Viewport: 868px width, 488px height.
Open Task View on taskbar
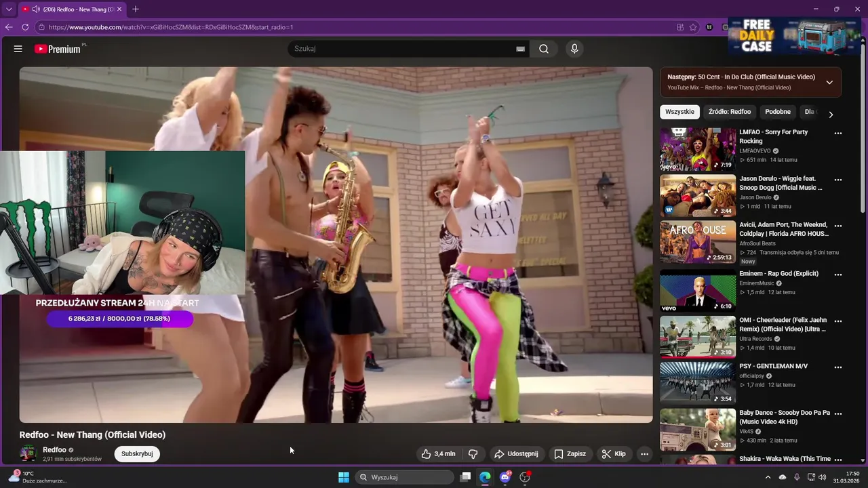click(465, 477)
